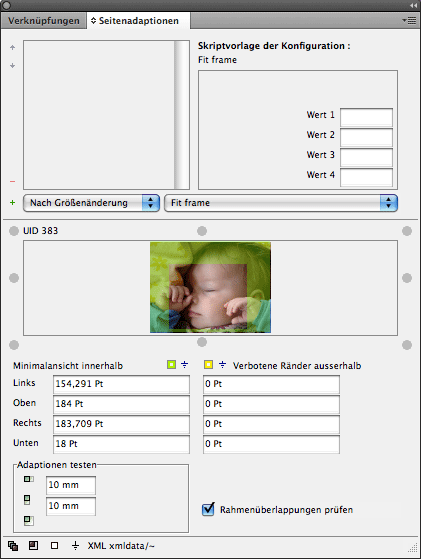The image size is (421, 559).
Task: Toggle the top-left anchor dot near UID 383
Action: pyautogui.click(x=14, y=231)
